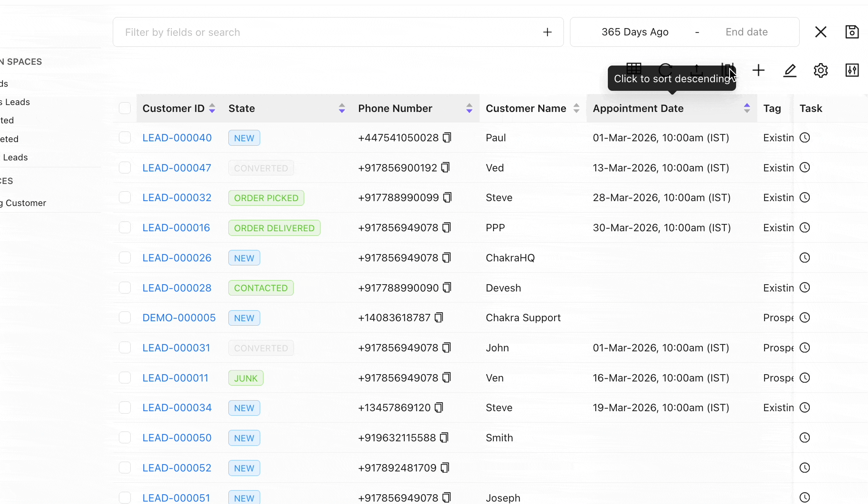The width and height of the screenshot is (868, 504).
Task: Save current view with the save icon
Action: [852, 32]
